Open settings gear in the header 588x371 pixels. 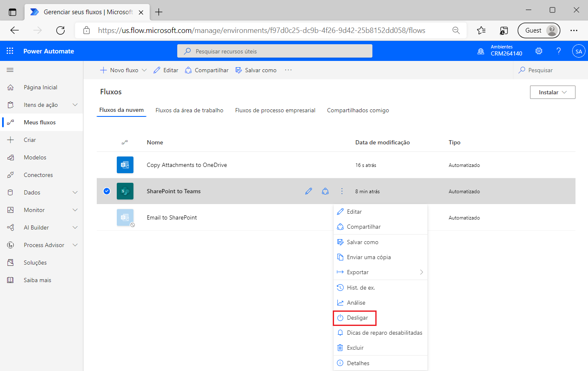(539, 51)
